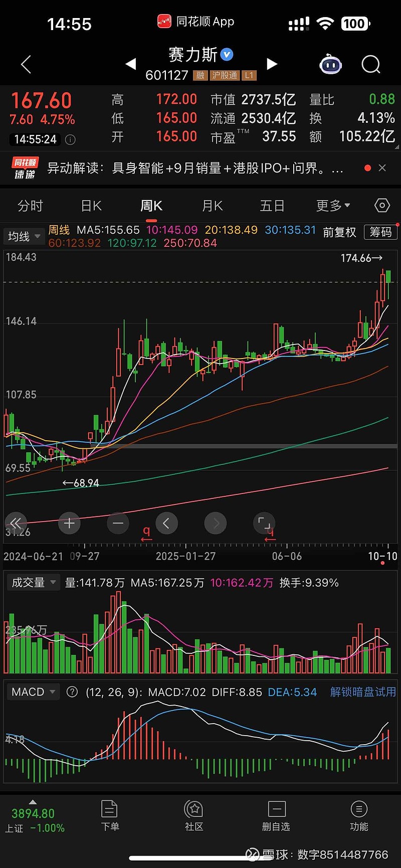Tap the 68.94 low price marker
The width and height of the screenshot is (401, 868).
click(x=81, y=483)
